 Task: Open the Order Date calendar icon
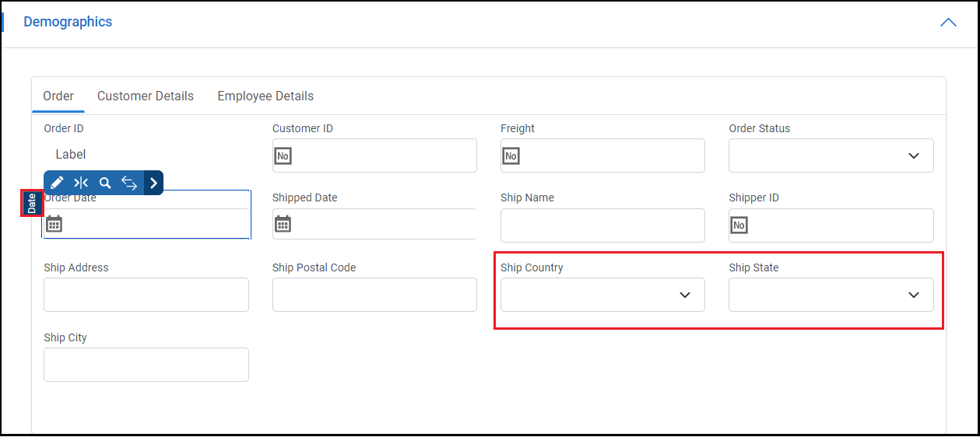[x=54, y=225]
